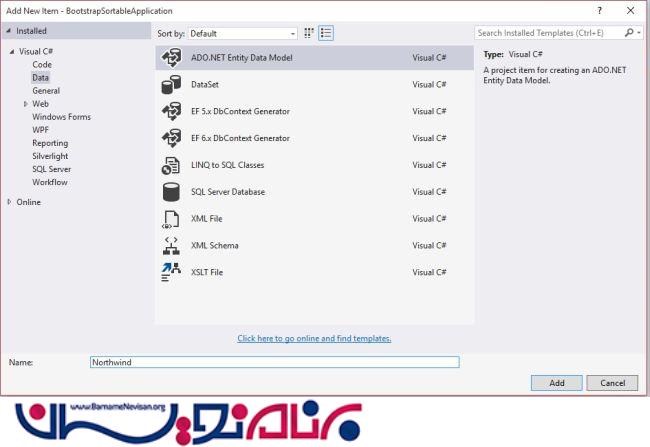Viewport: 650px width, 447px height.
Task: Select the Windows Forms category
Action: coord(61,117)
